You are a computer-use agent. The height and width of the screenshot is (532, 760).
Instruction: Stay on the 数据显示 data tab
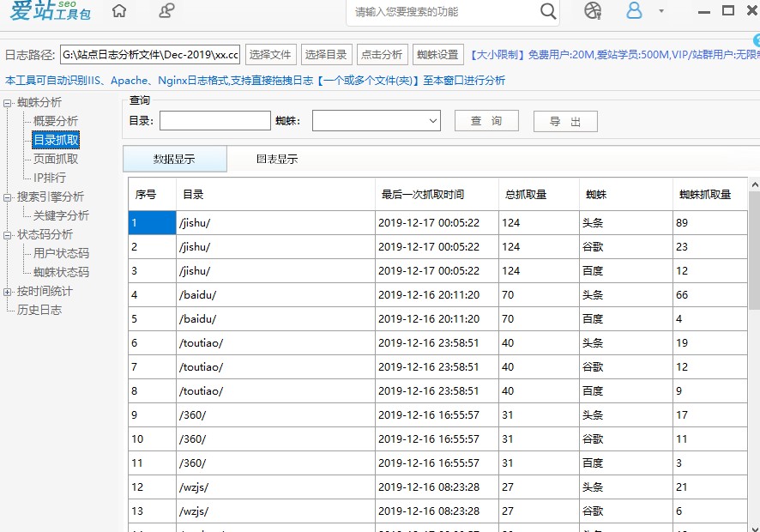[x=173, y=160]
